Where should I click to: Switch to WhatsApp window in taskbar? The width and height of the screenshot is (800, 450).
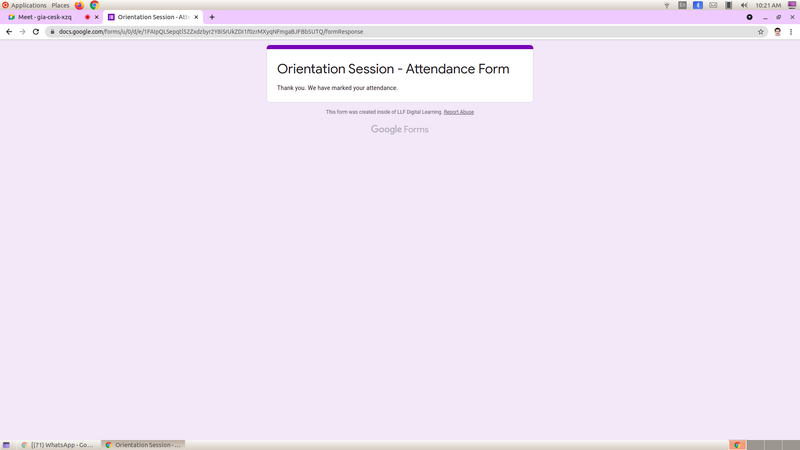click(x=57, y=445)
